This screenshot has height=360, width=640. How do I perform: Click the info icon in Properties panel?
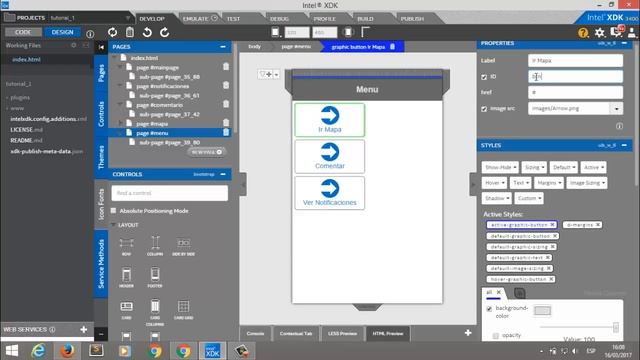point(619,126)
